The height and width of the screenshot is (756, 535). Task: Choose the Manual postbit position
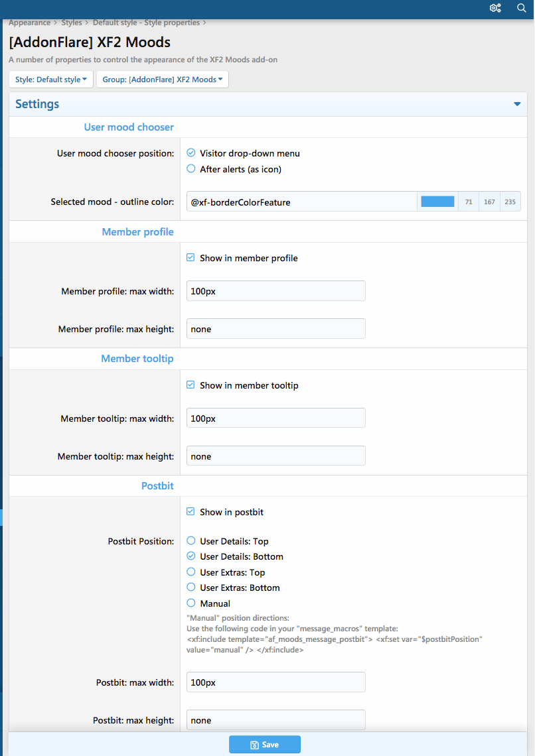tap(191, 603)
